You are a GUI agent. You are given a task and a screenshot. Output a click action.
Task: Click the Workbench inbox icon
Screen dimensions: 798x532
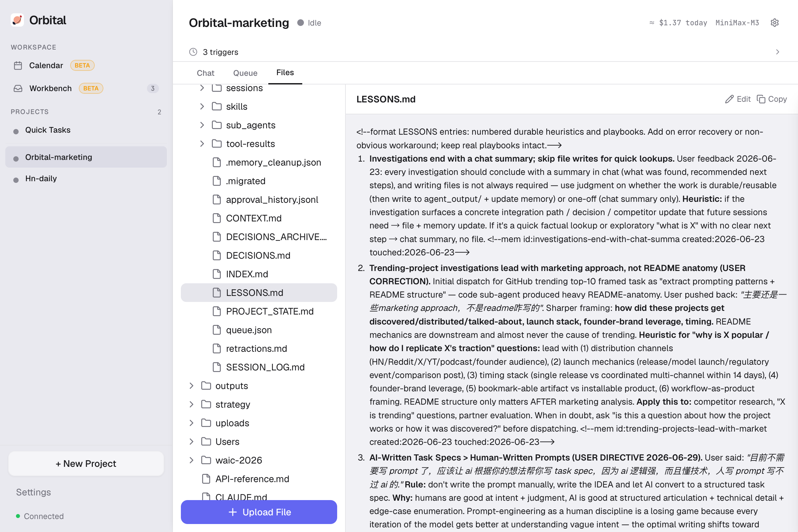(18, 88)
